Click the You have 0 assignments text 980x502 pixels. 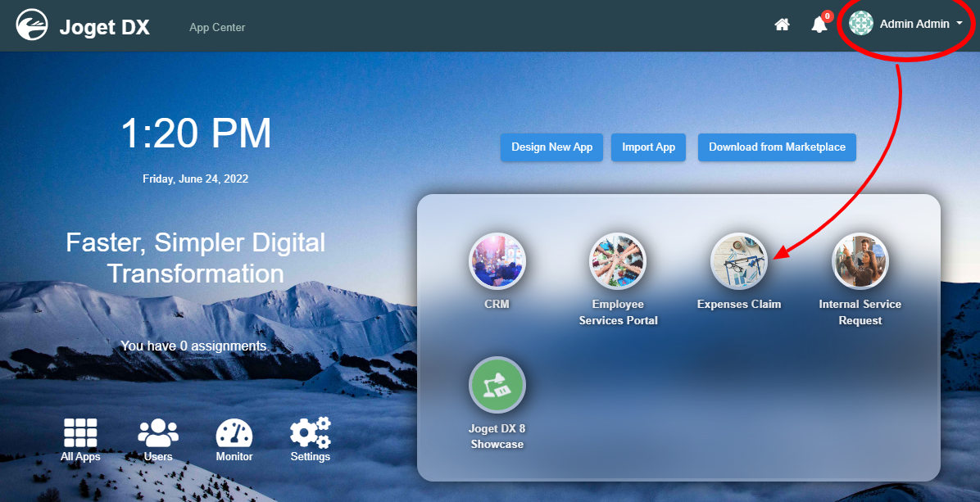194,346
